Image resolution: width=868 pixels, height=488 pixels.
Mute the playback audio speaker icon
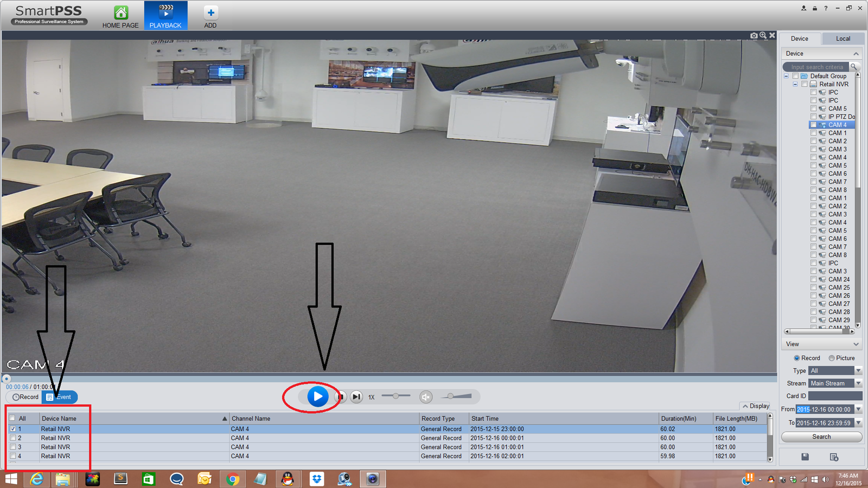pyautogui.click(x=426, y=397)
